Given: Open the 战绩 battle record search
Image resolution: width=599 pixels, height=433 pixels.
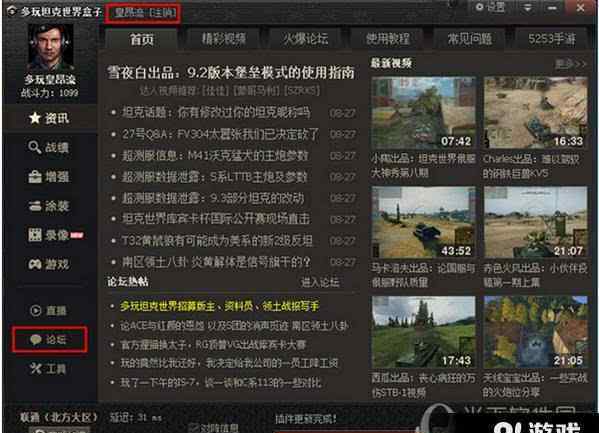Looking at the screenshot, I should click(49, 148).
